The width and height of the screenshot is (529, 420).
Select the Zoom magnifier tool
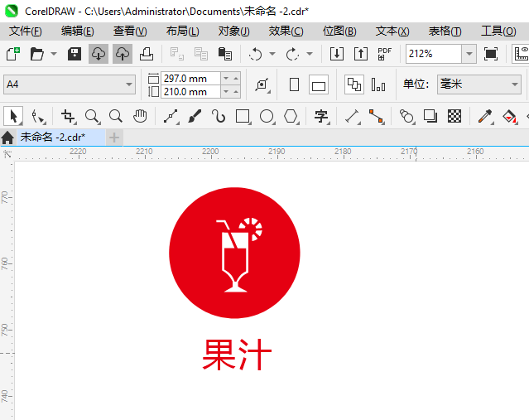pos(92,117)
